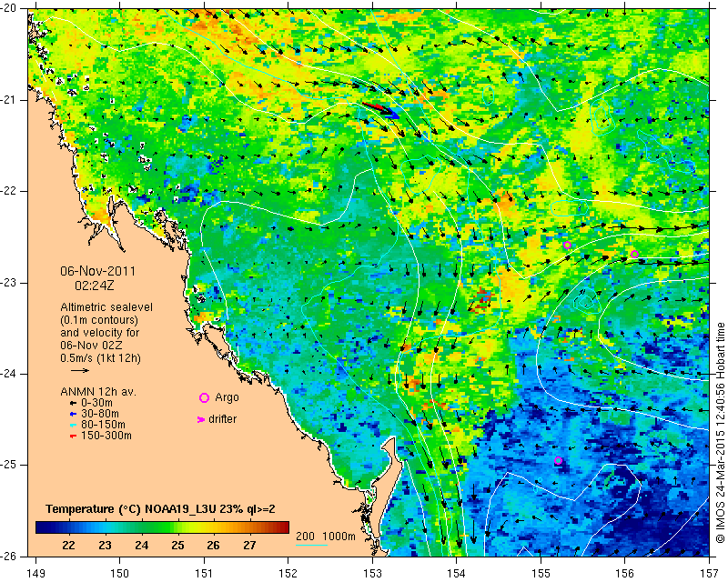Click the magenta Argo circle in the legend
The height and width of the screenshot is (582, 728).
(x=204, y=397)
